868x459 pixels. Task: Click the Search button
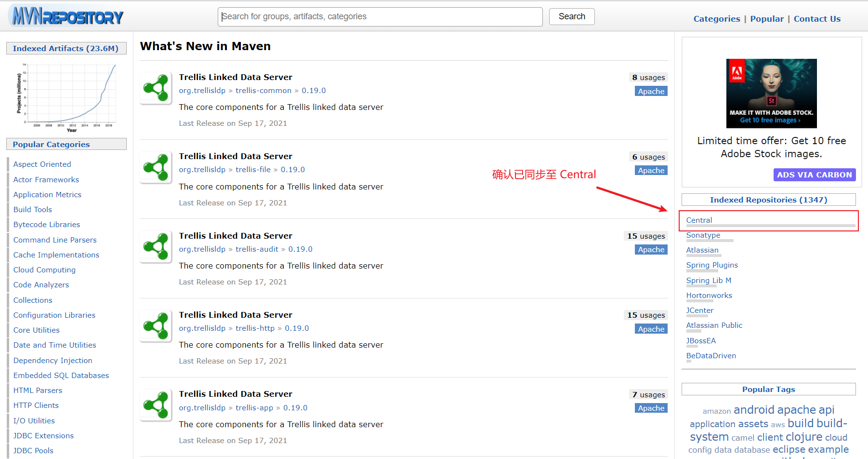click(572, 16)
